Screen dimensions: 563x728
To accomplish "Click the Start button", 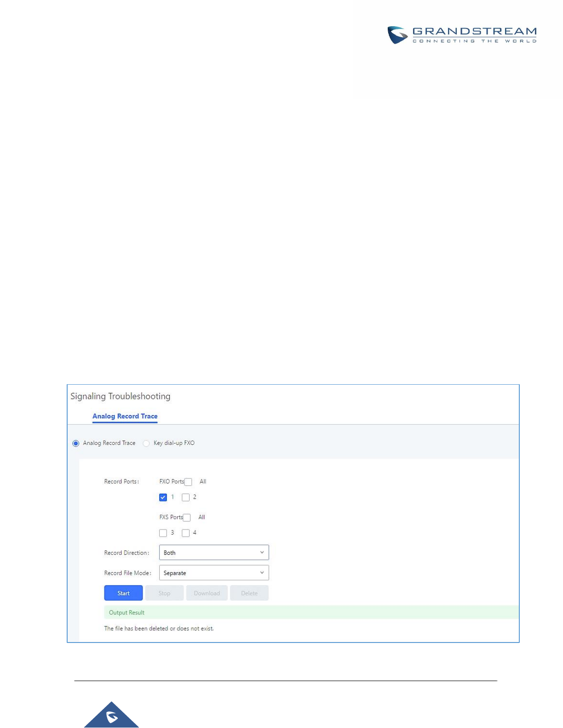I will pyautogui.click(x=123, y=593).
